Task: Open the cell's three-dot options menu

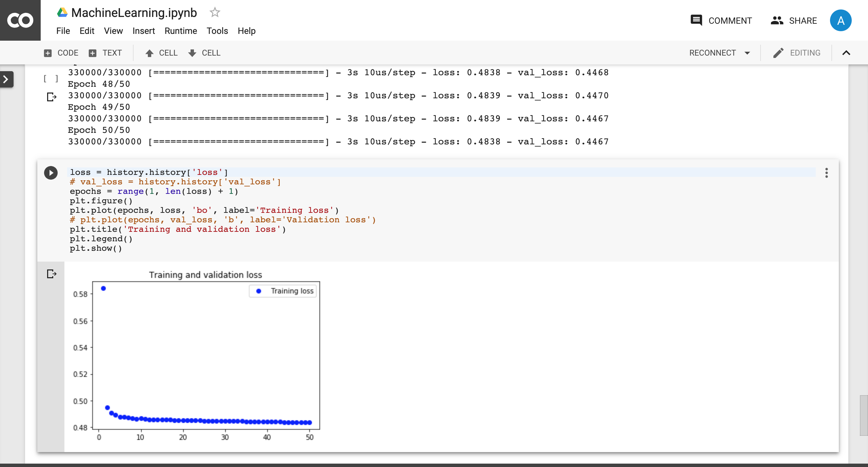Action: [x=826, y=173]
